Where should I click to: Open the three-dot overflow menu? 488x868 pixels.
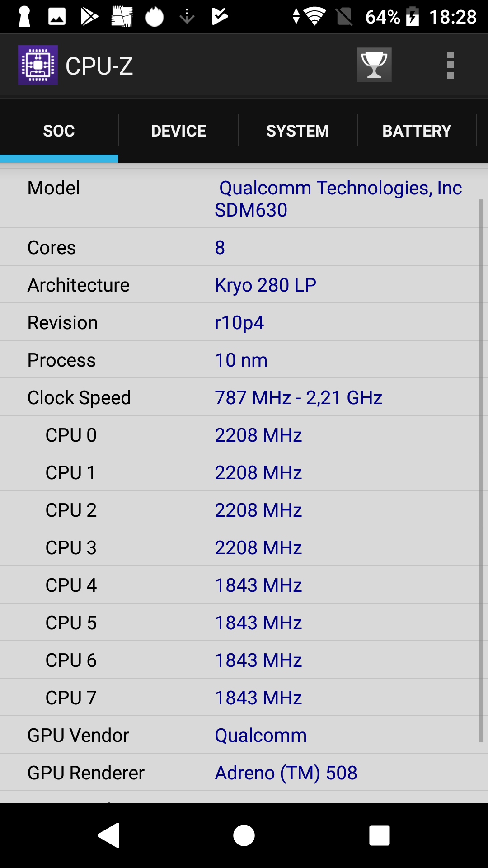(450, 65)
